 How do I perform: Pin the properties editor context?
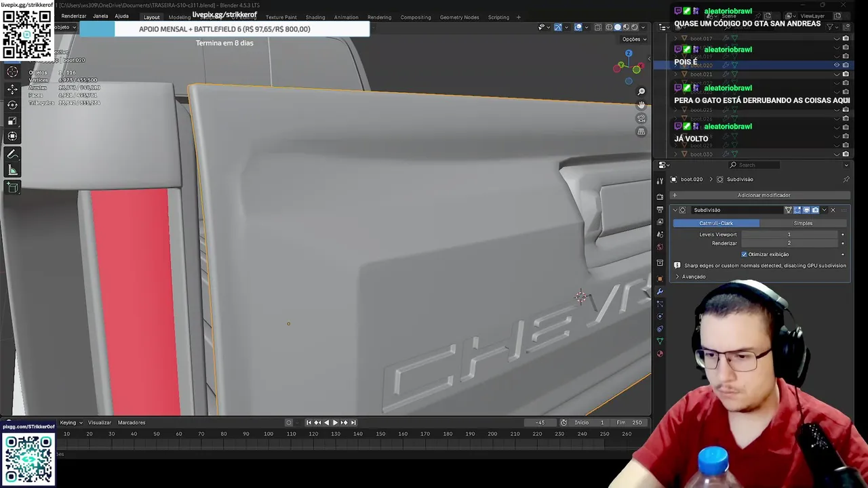846,180
